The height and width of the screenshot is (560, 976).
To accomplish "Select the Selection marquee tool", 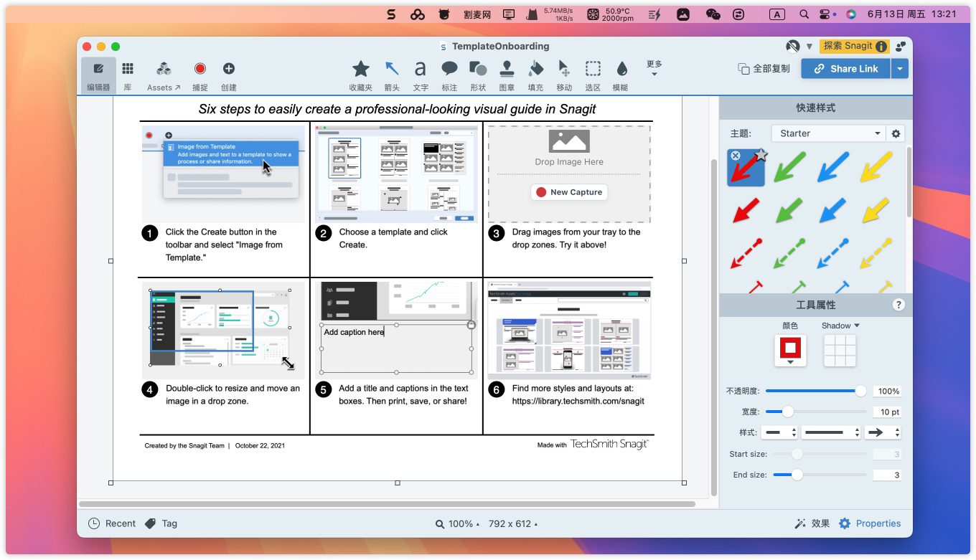I will [x=593, y=75].
